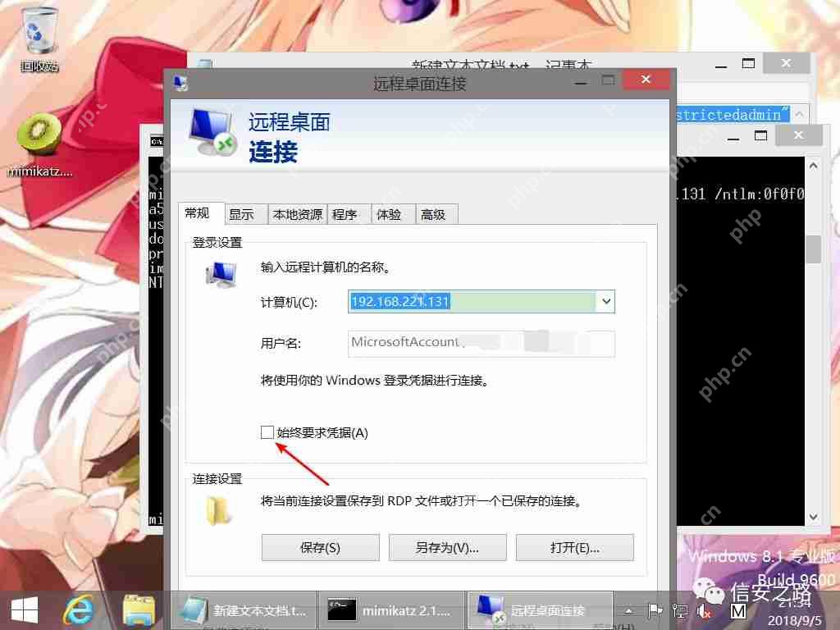The width and height of the screenshot is (840, 630).
Task: Click 保存(S) button
Action: tap(321, 547)
